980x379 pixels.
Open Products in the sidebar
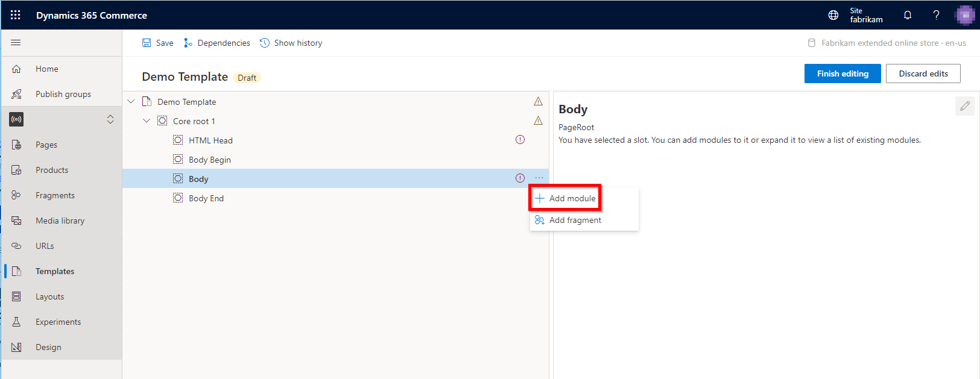(62, 170)
